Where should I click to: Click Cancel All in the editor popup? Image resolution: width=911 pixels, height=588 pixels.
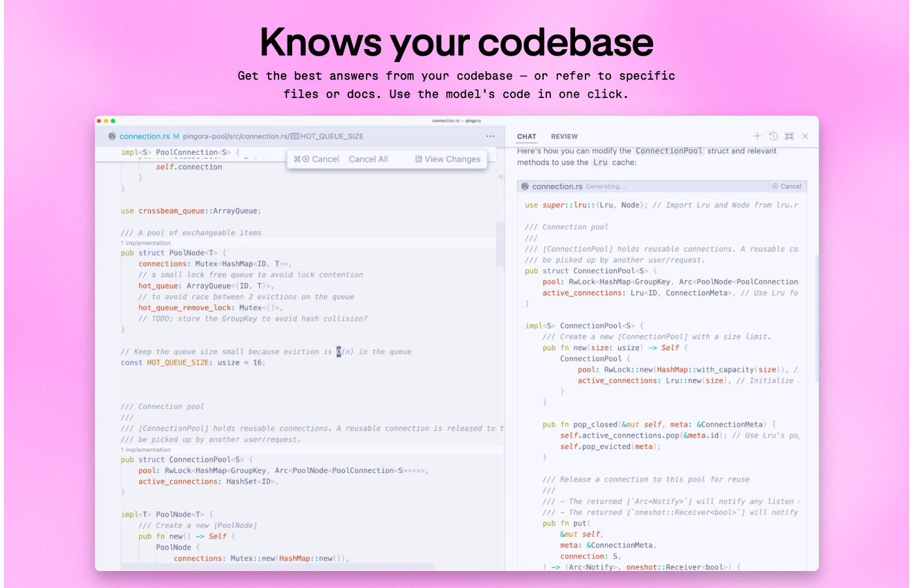(x=369, y=159)
